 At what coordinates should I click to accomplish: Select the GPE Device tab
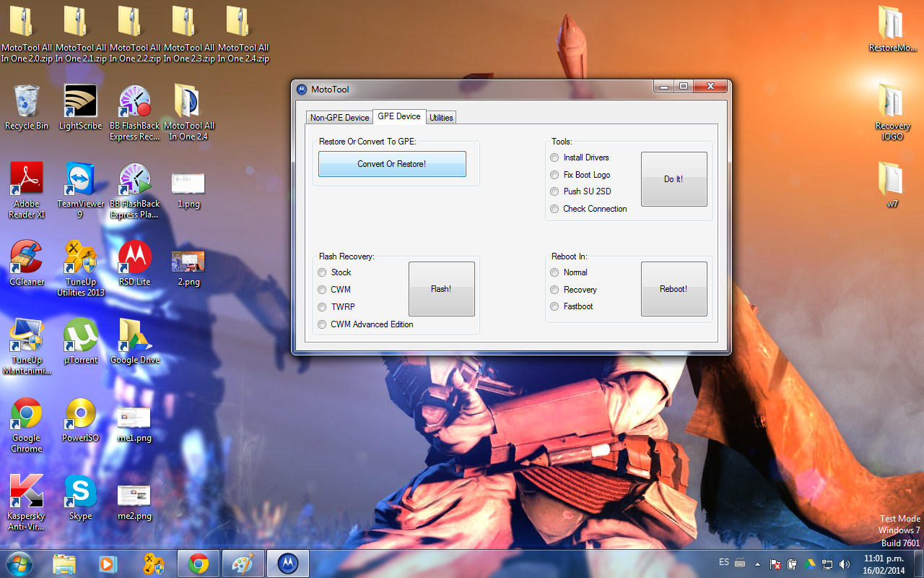pyautogui.click(x=399, y=116)
